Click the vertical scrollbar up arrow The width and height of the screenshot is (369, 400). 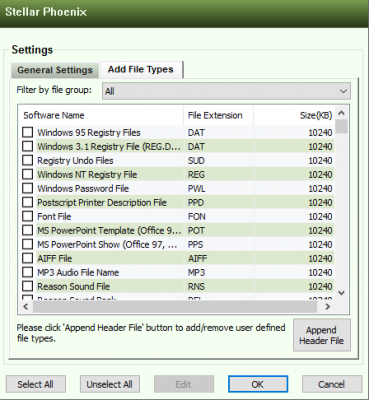pyautogui.click(x=341, y=113)
